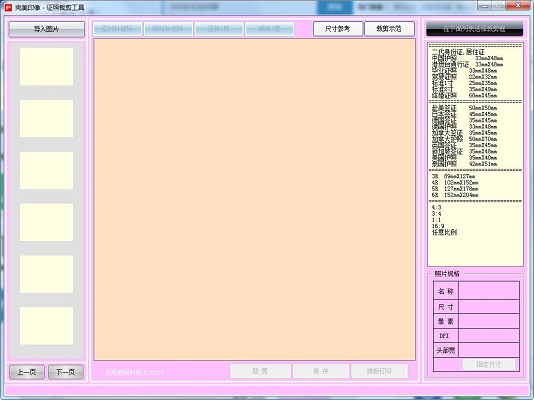Click the app icon in the title bar
Viewport: 534px width, 400px height.
[8, 7]
